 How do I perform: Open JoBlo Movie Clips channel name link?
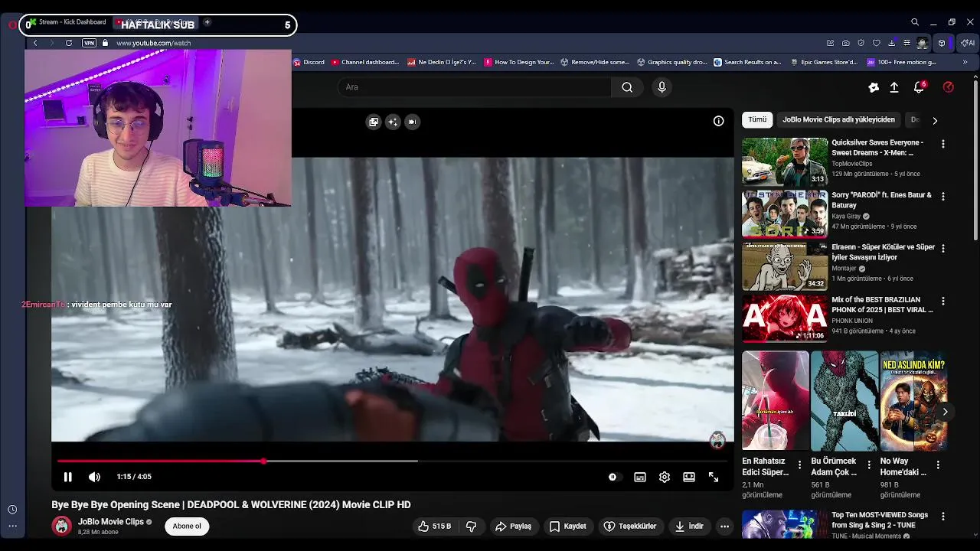coord(111,522)
